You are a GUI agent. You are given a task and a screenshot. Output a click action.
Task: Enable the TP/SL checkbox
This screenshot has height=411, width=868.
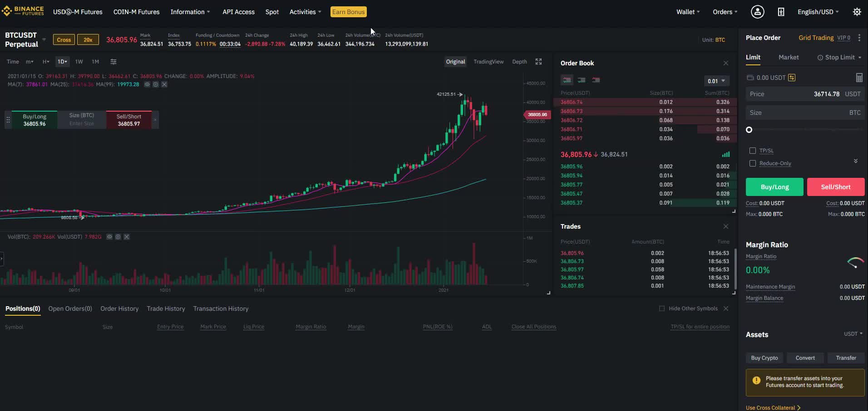coord(753,151)
